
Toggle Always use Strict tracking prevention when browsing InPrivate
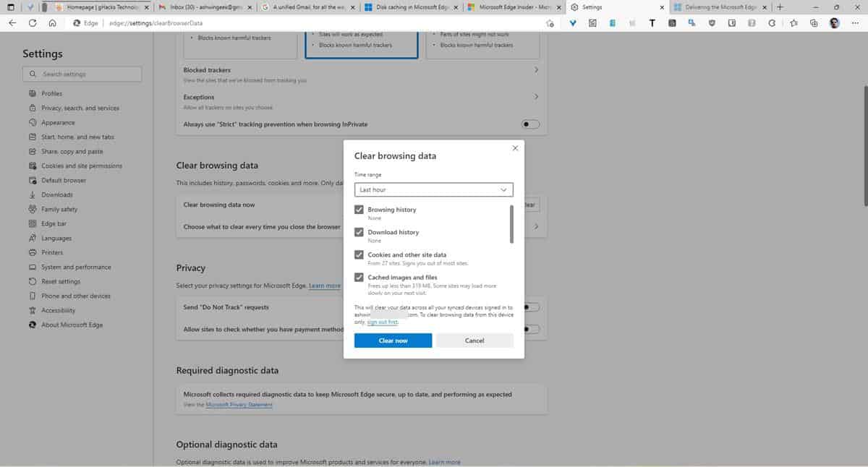pyautogui.click(x=530, y=124)
